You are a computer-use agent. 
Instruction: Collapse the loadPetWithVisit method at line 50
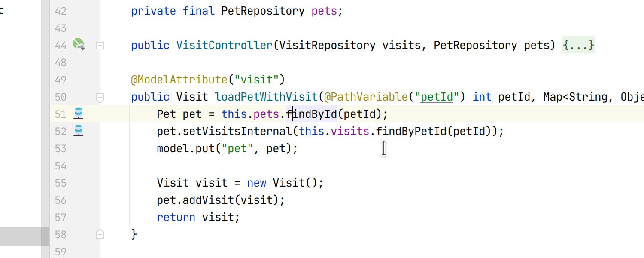click(x=100, y=98)
